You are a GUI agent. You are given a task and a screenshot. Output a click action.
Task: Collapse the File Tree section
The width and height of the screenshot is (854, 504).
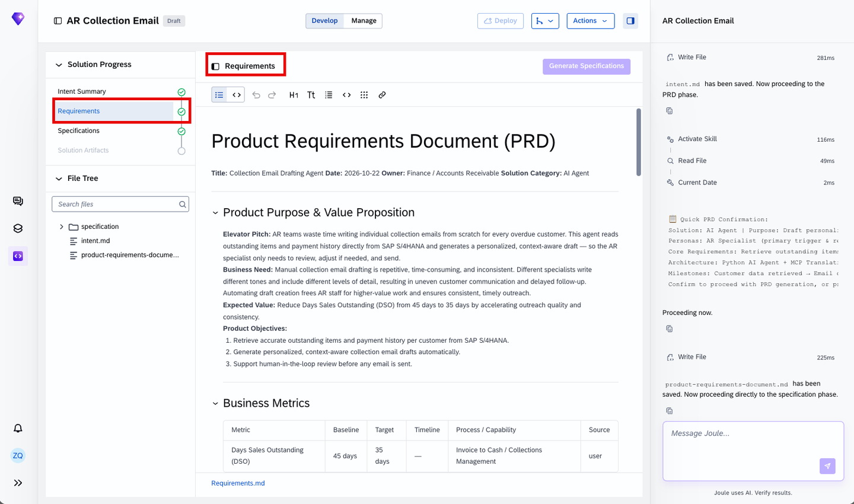click(59, 178)
